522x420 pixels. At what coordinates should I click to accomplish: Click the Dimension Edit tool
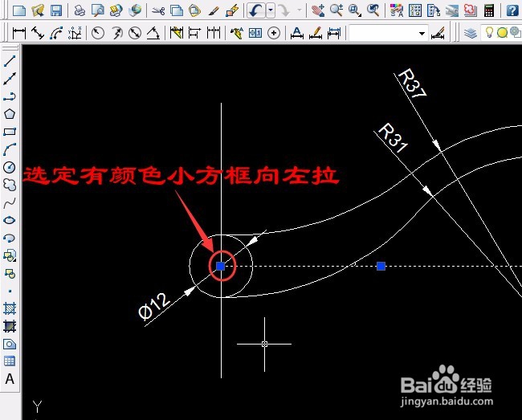click(297, 33)
